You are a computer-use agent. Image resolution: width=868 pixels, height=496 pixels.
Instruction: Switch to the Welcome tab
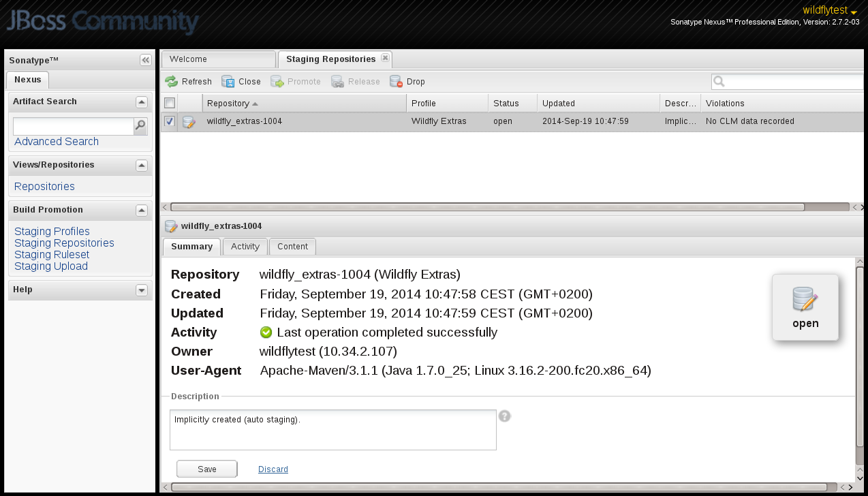[x=218, y=59]
